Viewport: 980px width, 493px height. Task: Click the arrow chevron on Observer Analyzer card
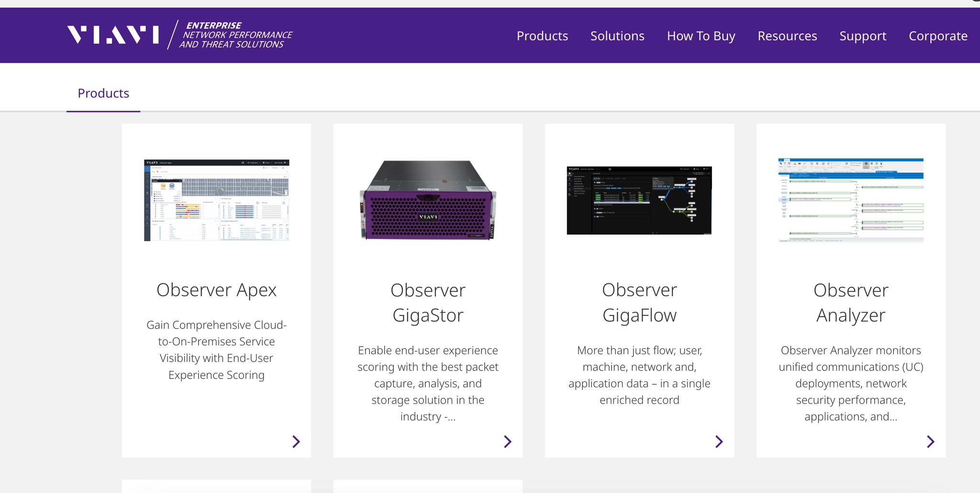(930, 441)
